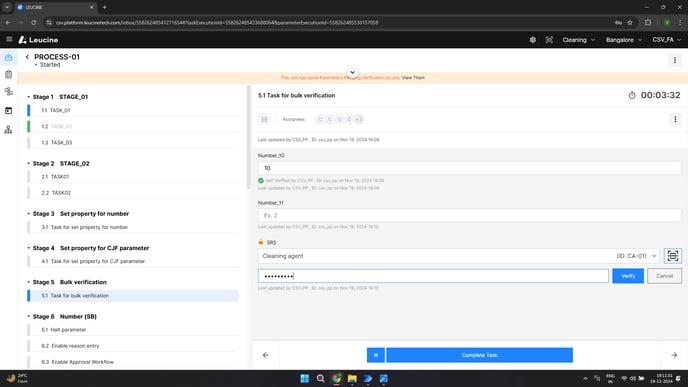Screen dimensions: 688x387
Task: Open the calendar icon in left sidebar
Action: (x=8, y=111)
